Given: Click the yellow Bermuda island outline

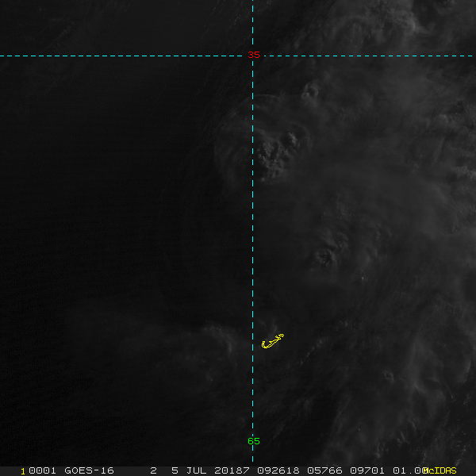Looking at the screenshot, I should click(273, 341).
